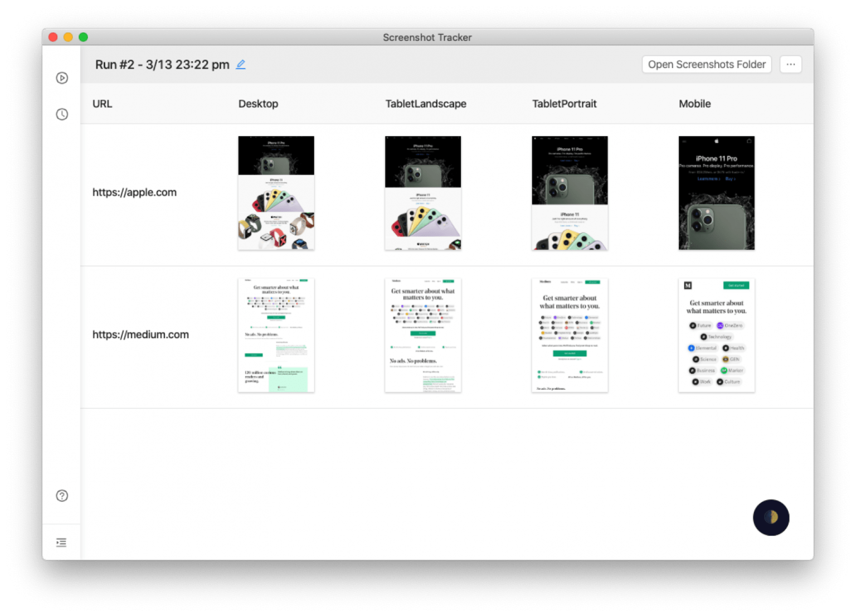Select the Run screenshots play icon in sidebar
This screenshot has height=616, width=856.
click(x=62, y=78)
